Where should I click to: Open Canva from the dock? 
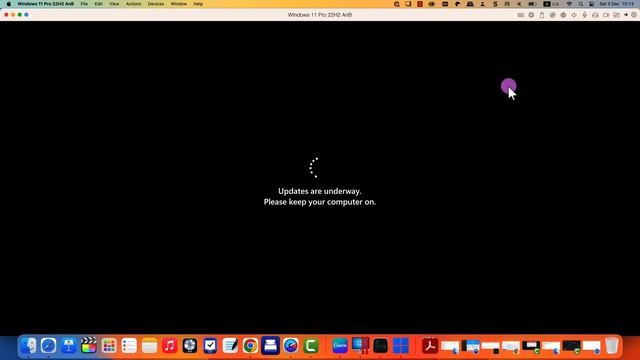coord(340,346)
